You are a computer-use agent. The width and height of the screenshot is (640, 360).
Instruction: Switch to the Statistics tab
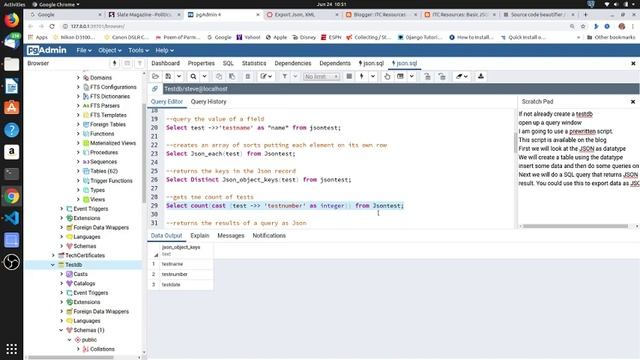click(253, 63)
